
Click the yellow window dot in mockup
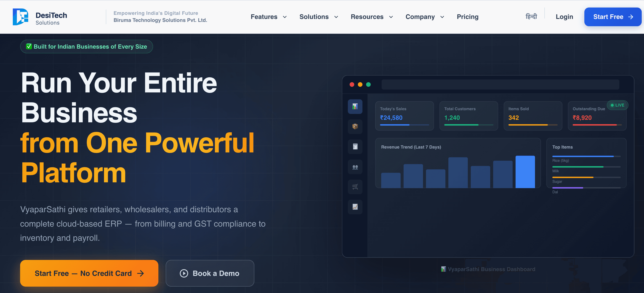tap(360, 85)
